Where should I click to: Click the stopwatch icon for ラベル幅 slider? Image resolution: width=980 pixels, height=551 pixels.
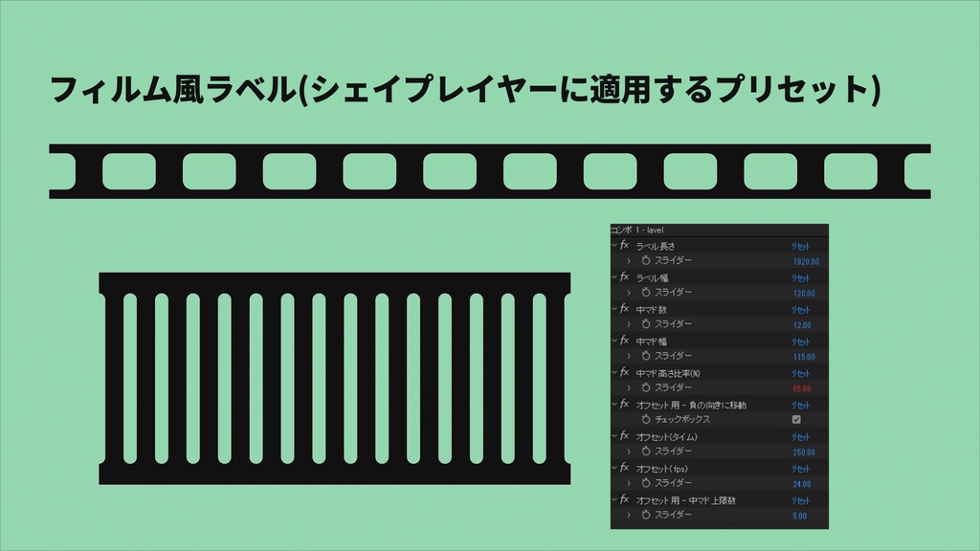click(x=644, y=294)
